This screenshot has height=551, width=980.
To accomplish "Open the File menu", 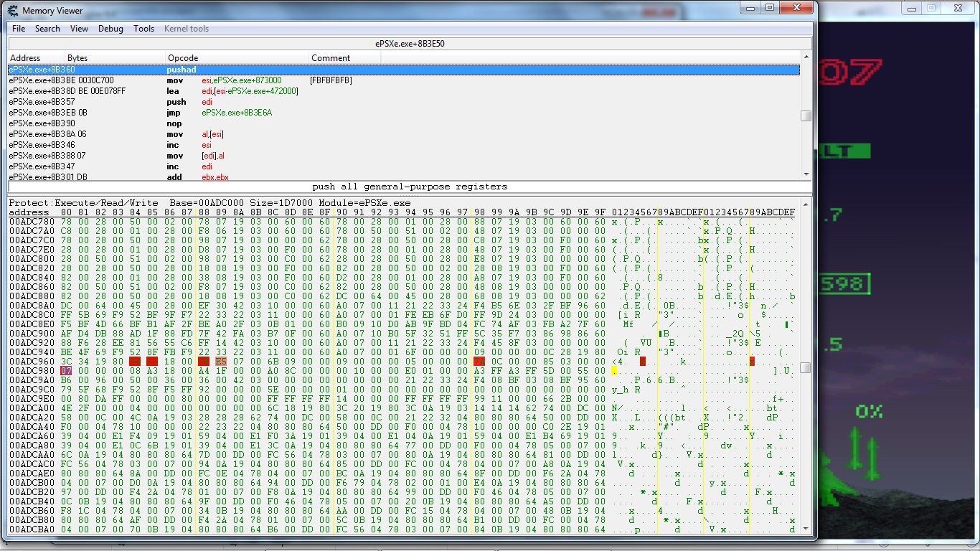I will (19, 29).
